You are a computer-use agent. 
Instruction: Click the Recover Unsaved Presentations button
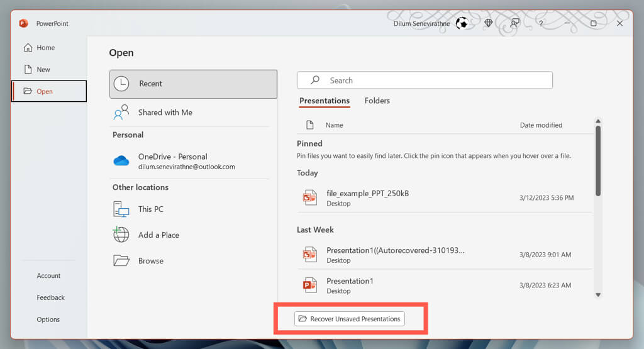[x=350, y=319]
